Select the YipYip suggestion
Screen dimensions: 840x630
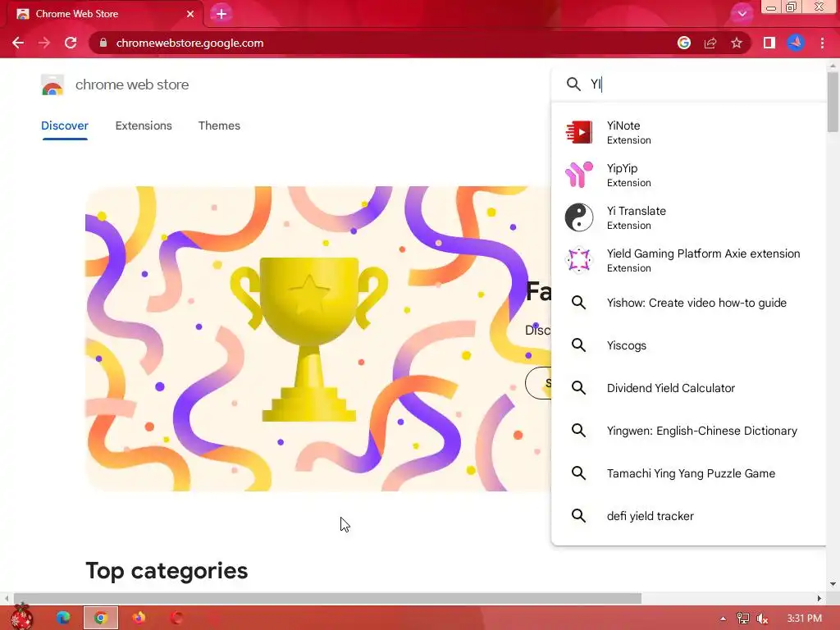(x=688, y=175)
